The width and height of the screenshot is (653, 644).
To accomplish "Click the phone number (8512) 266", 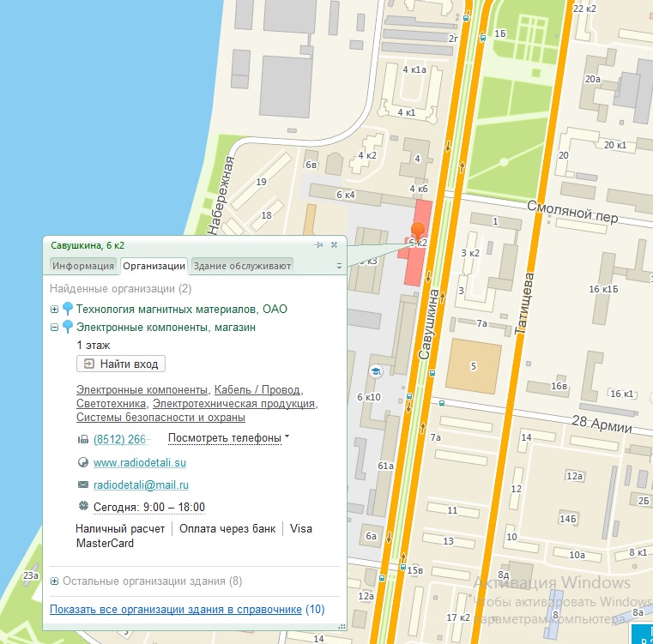I will 120,439.
